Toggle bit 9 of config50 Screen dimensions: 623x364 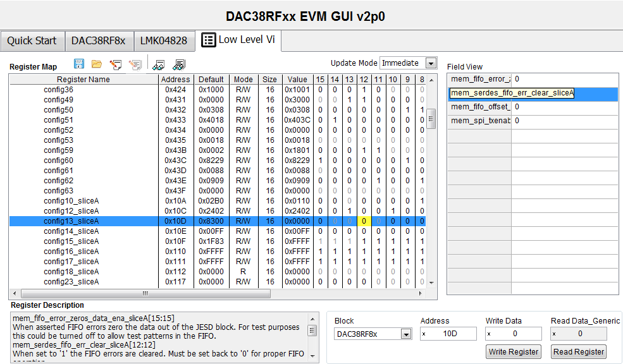tap(407, 110)
